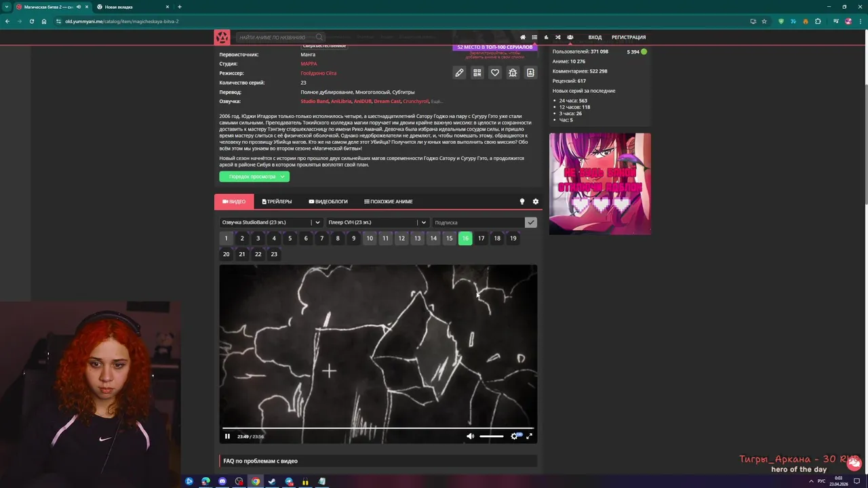
Task: Open the browser extensions puzzle icon
Action: point(818,21)
